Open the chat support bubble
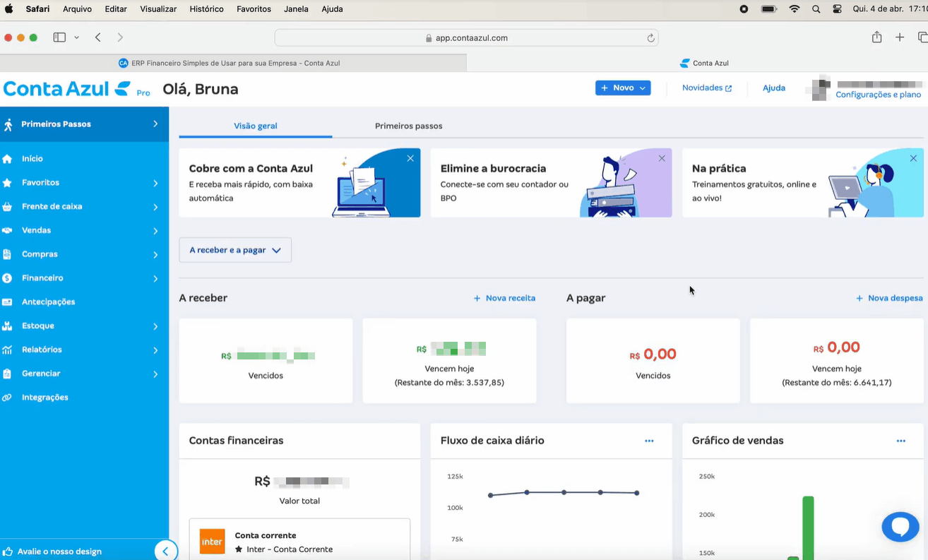This screenshot has width=928, height=560. [x=900, y=527]
